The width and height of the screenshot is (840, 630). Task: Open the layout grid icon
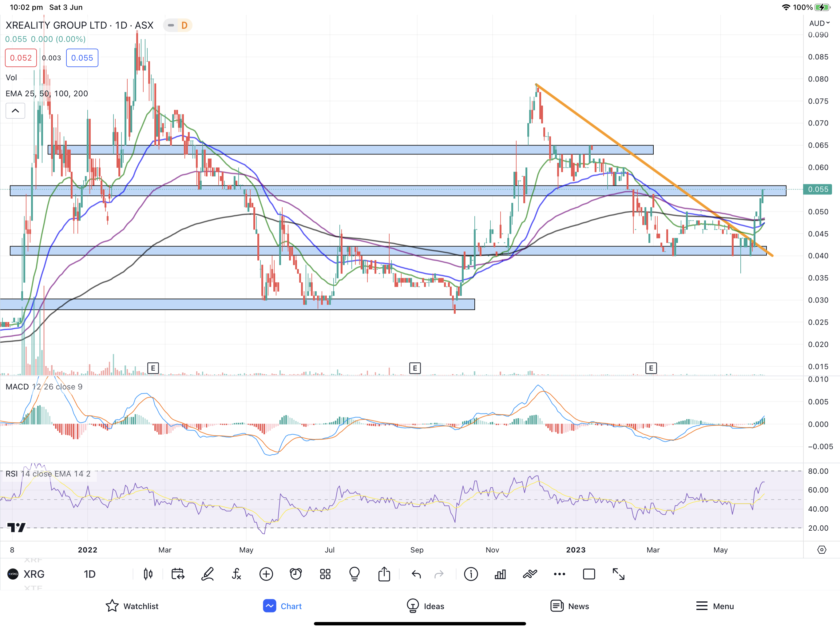325,574
